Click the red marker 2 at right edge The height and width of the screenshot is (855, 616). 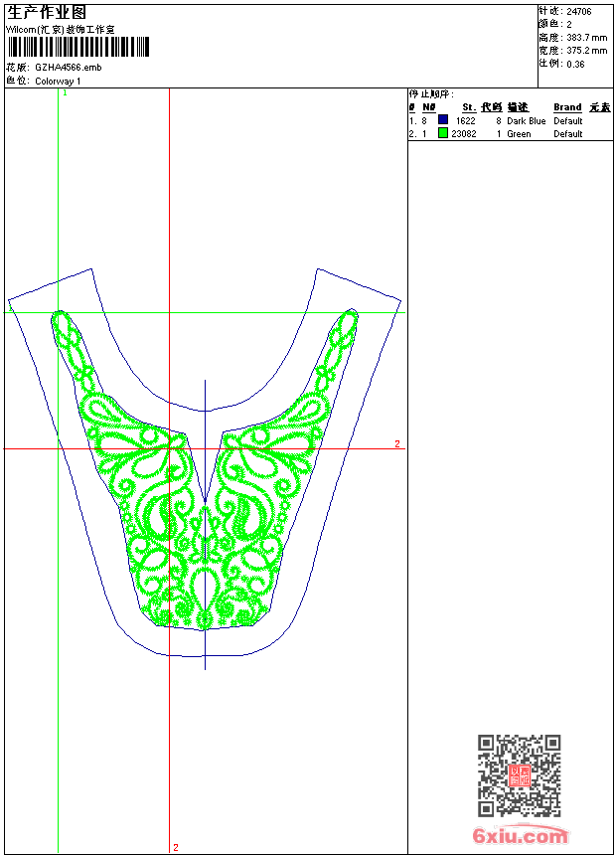click(396, 443)
